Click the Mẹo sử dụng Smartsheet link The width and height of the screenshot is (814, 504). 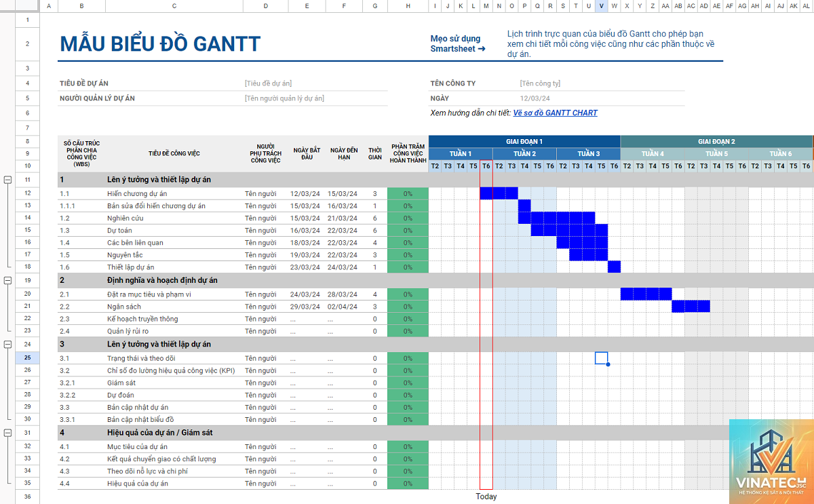458,44
